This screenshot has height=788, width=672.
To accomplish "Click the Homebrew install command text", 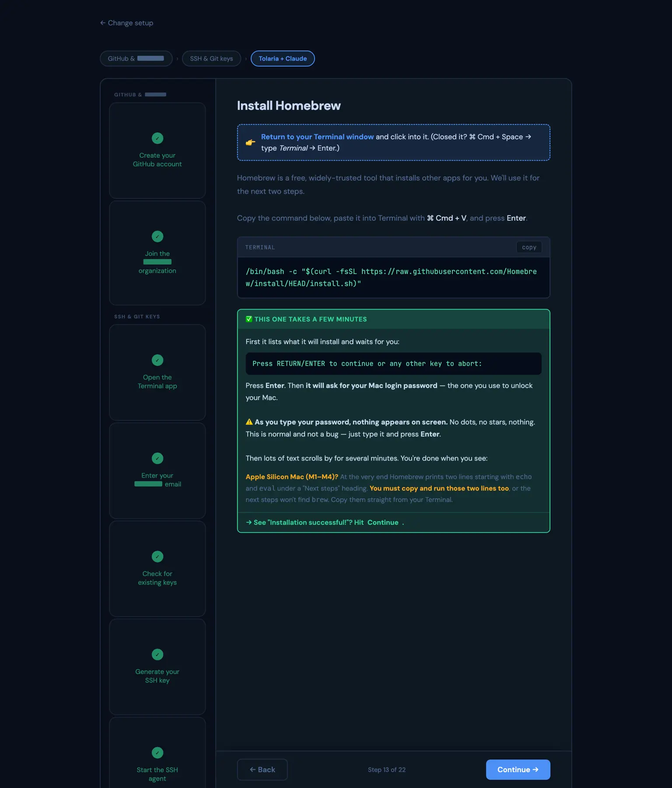I will [x=392, y=278].
